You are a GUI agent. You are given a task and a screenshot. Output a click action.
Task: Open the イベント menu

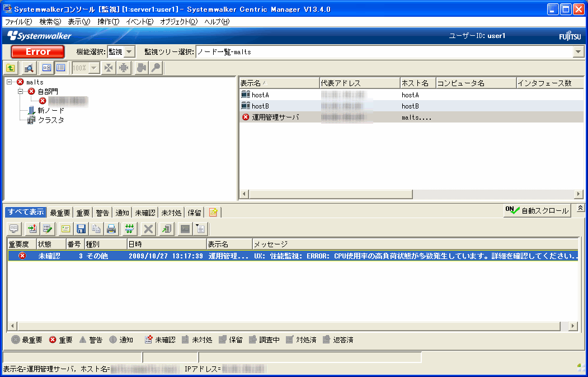pos(139,22)
